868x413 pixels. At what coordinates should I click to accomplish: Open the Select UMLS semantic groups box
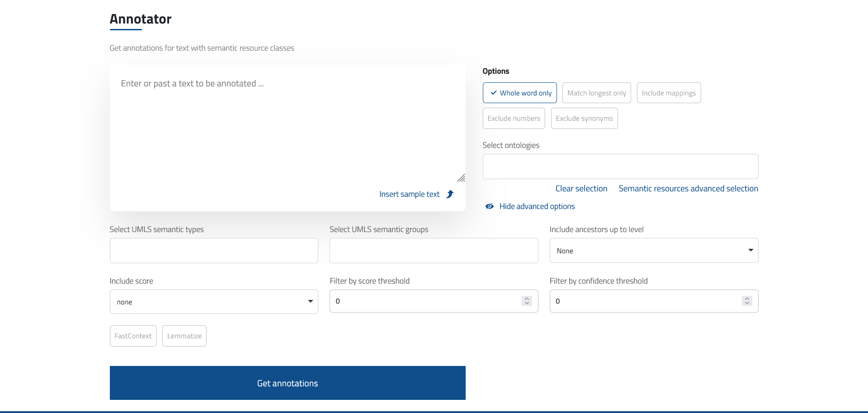coord(434,251)
